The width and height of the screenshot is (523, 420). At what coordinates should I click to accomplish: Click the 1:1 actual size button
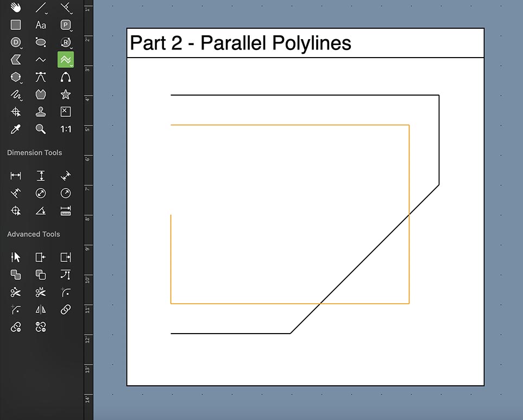point(65,129)
